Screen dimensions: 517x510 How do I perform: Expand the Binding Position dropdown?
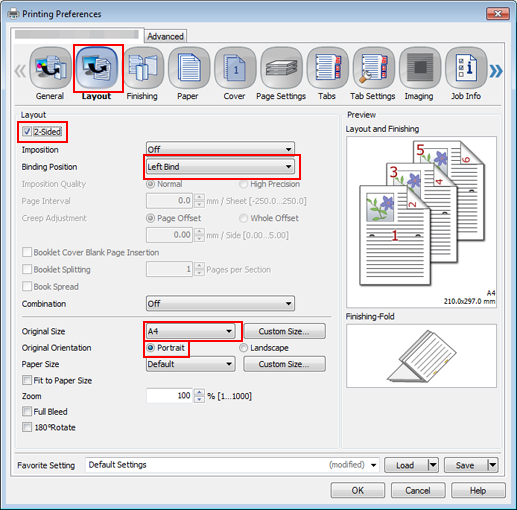coord(220,166)
